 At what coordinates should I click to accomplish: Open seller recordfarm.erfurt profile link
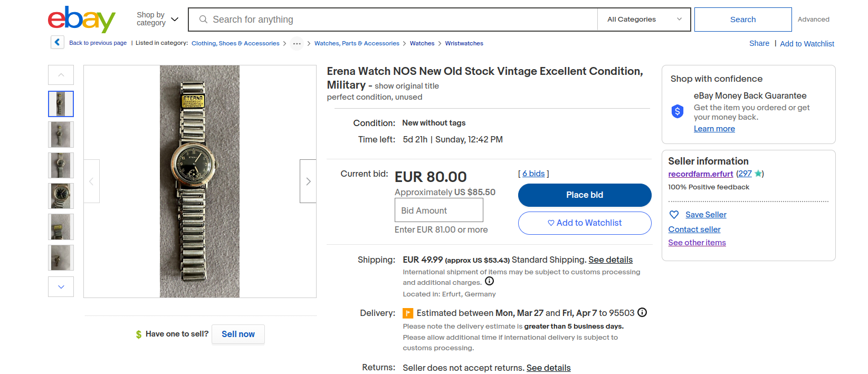700,174
